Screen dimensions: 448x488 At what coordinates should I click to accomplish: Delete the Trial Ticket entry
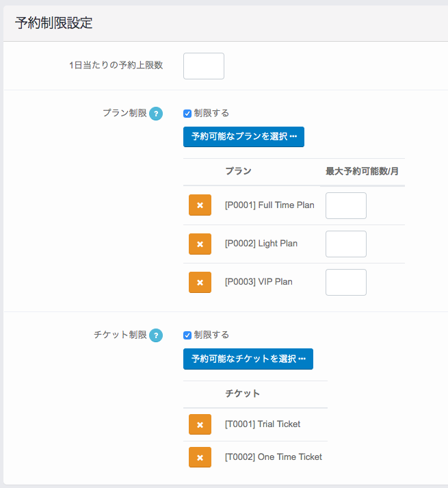[x=200, y=424]
